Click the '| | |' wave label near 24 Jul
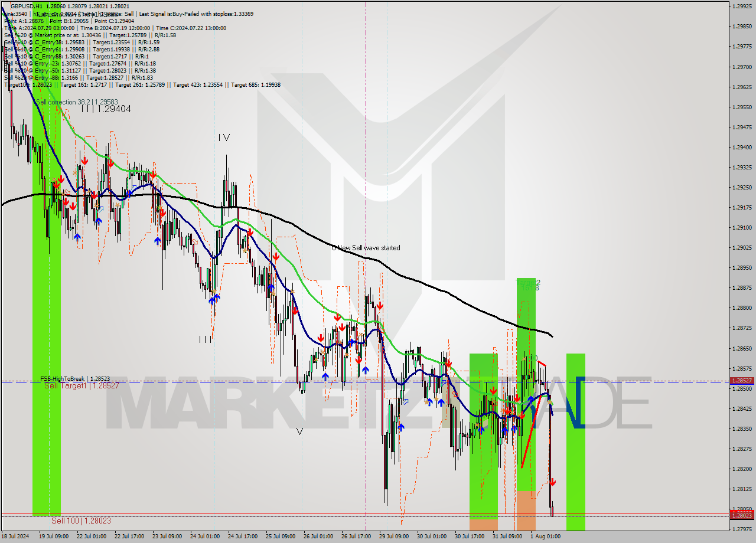The width and height of the screenshot is (756, 543). (x=205, y=339)
